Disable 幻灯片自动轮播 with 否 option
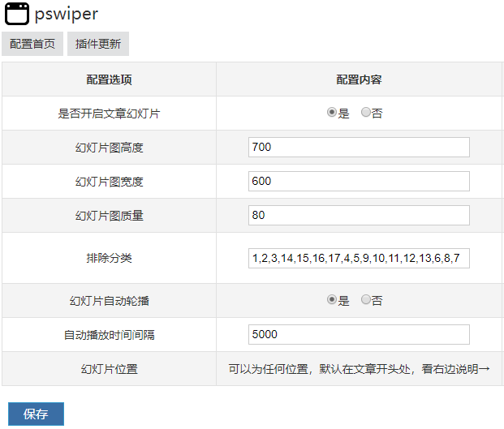Image resolution: width=504 pixels, height=429 pixels. point(366,300)
